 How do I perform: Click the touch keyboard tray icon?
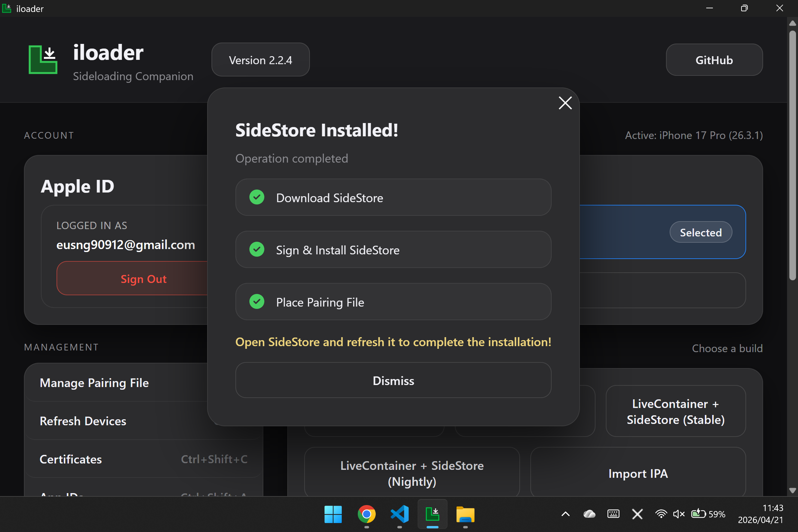click(x=613, y=514)
